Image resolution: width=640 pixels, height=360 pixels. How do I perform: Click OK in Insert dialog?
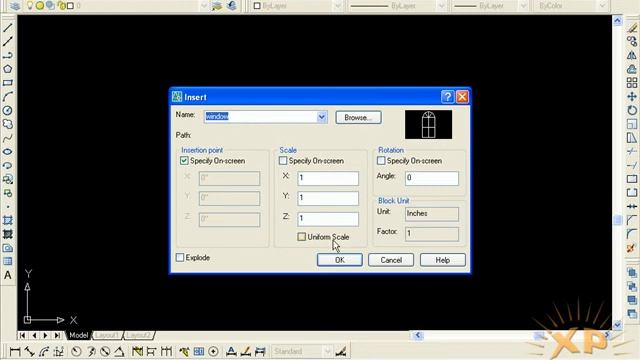point(340,260)
